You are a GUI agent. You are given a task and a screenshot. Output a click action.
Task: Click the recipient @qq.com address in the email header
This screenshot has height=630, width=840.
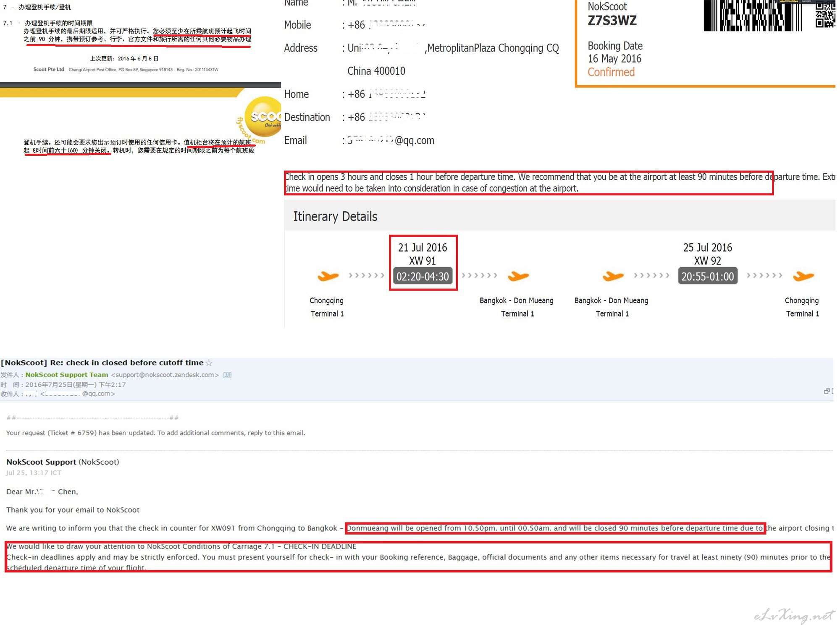click(78, 394)
